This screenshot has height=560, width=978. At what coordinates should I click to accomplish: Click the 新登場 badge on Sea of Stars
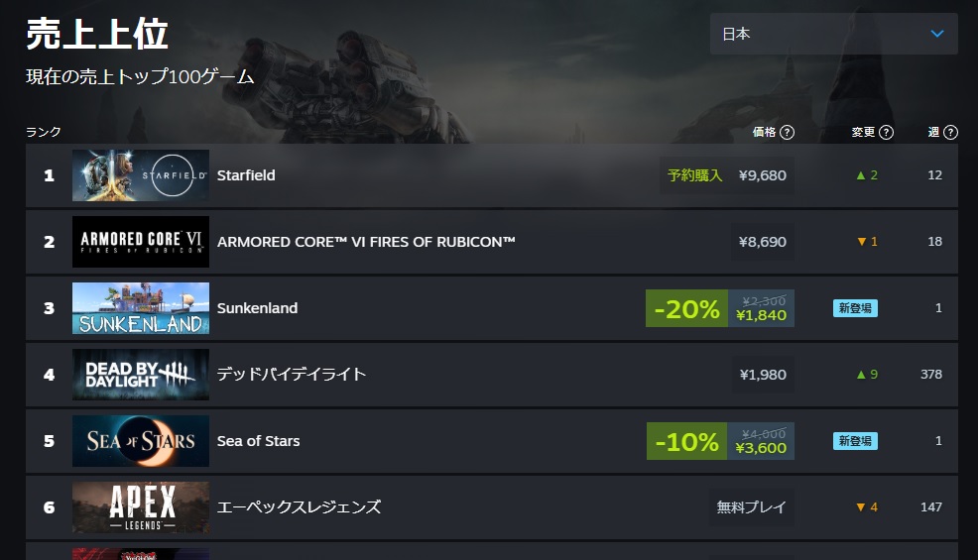[x=855, y=441]
